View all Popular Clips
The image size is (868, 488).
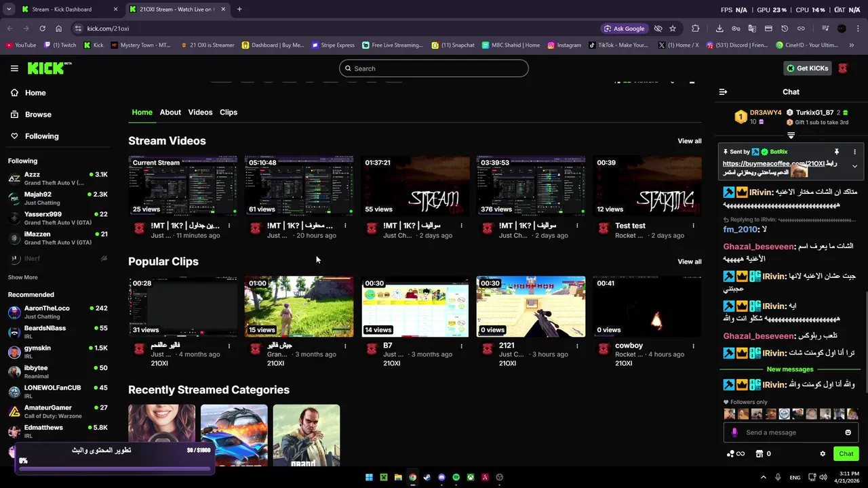click(x=690, y=262)
